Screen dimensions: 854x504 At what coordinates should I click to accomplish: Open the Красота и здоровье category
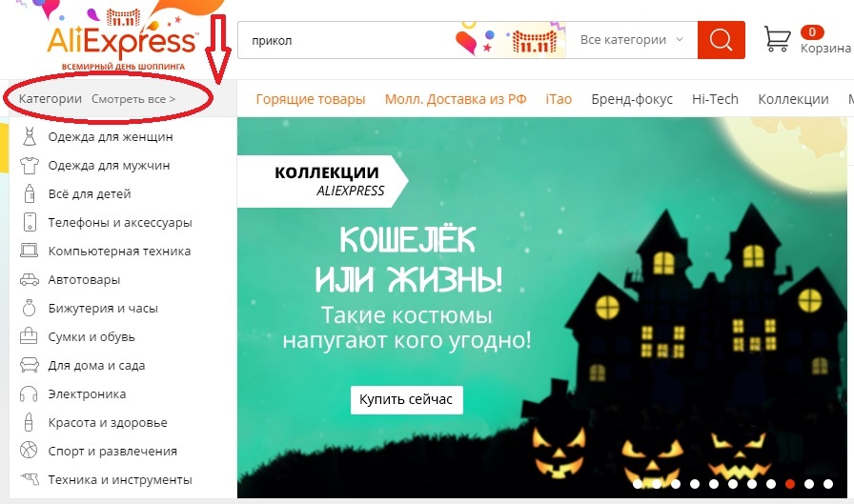[108, 423]
